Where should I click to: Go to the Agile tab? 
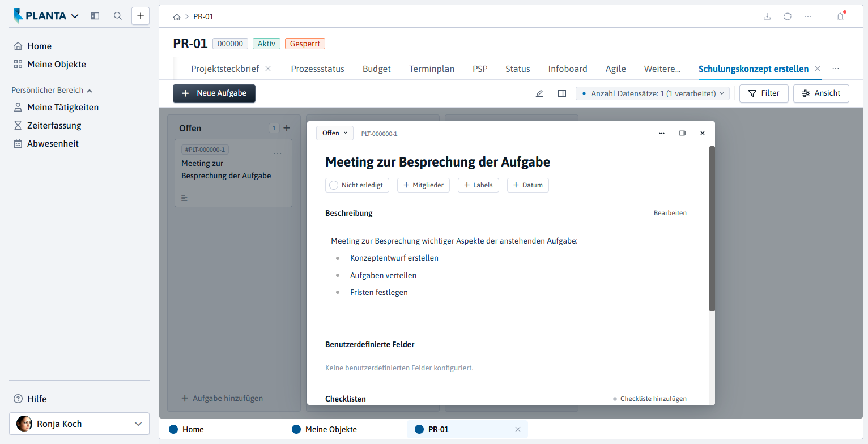[x=616, y=69]
